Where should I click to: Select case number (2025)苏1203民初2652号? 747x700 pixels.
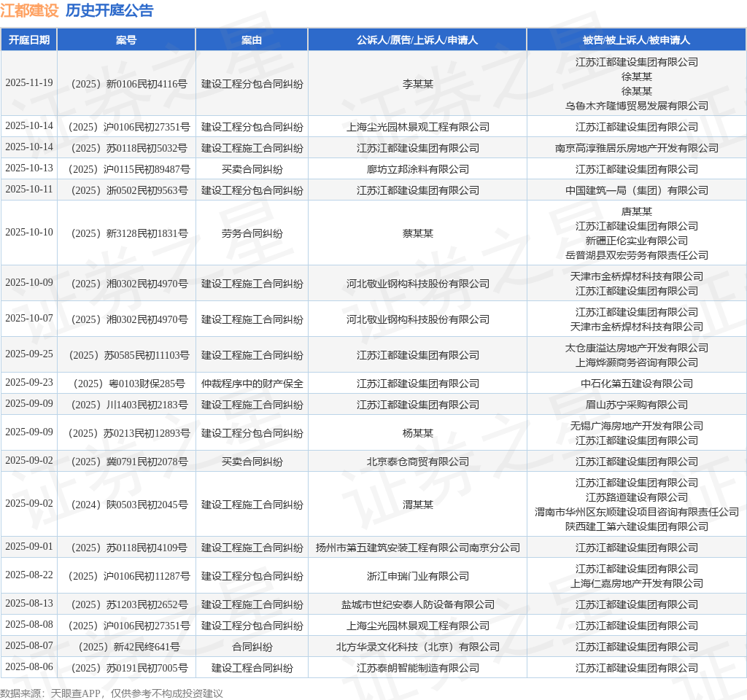pos(129,604)
